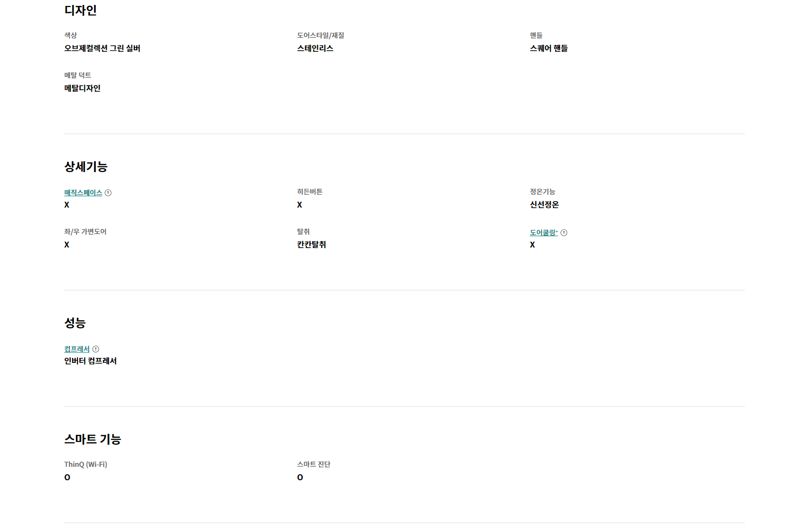Image resolution: width=812 pixels, height=530 pixels.
Task: Select the 신선정온 value text
Action: (x=545, y=205)
